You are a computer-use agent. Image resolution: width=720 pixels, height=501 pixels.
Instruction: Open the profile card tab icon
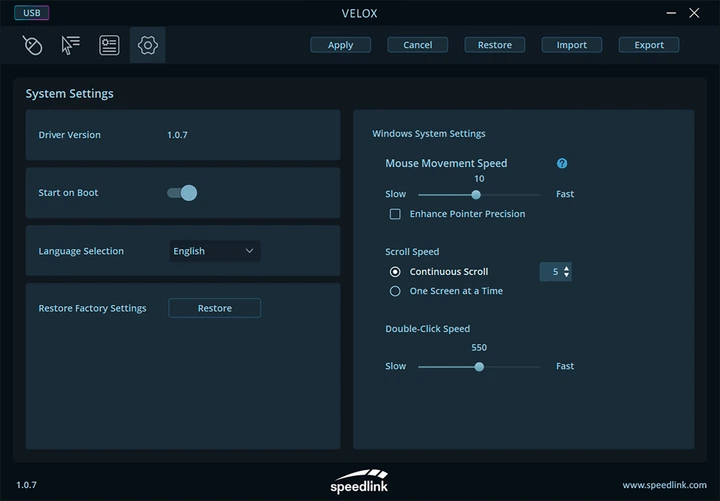tap(109, 45)
